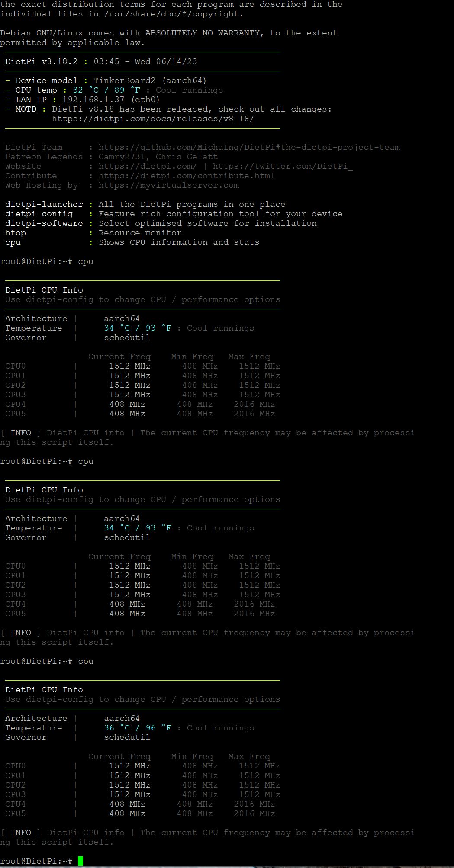Click the GitHub DietPi project team URL
Image resolution: width=454 pixels, height=868 pixels.
pyautogui.click(x=249, y=147)
